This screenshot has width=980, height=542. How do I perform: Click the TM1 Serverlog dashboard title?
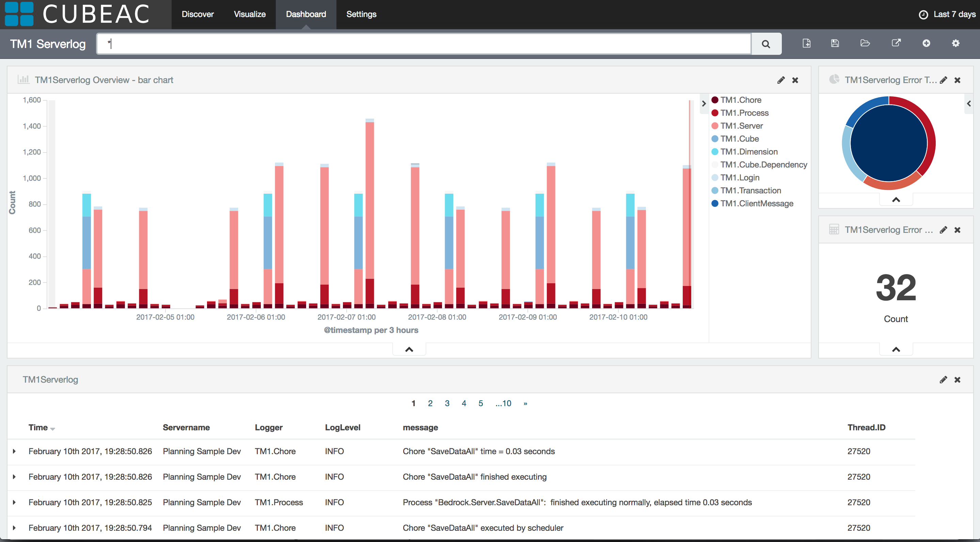coord(48,44)
